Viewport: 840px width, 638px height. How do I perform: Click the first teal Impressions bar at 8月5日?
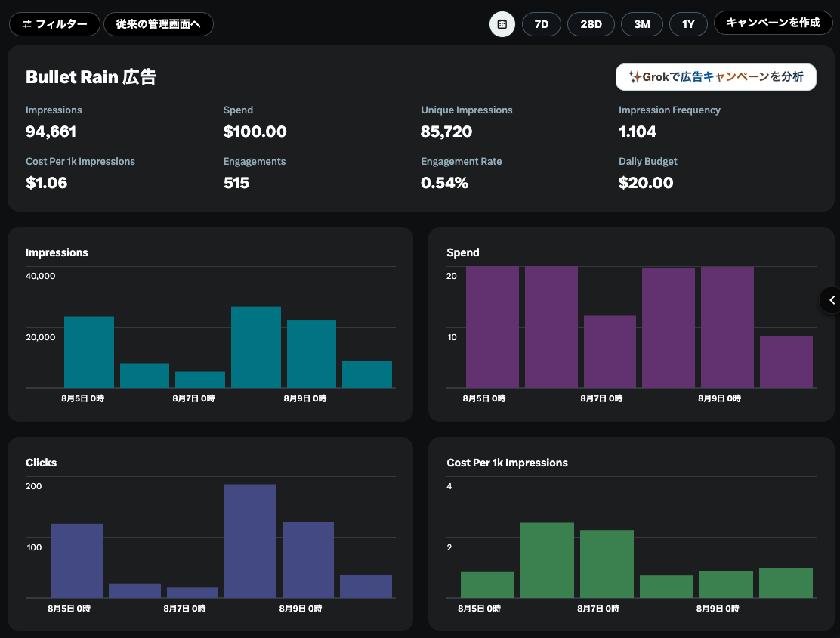89,352
